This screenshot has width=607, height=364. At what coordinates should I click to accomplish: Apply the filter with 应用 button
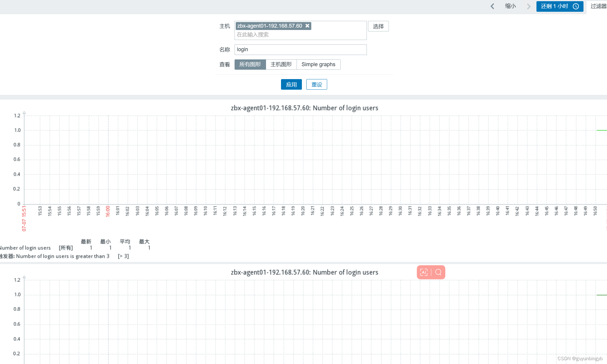[x=291, y=84]
